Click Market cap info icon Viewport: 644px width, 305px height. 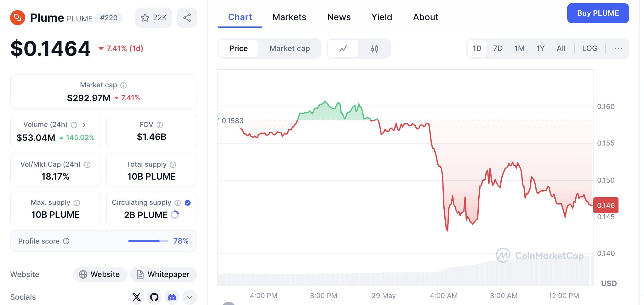point(123,85)
